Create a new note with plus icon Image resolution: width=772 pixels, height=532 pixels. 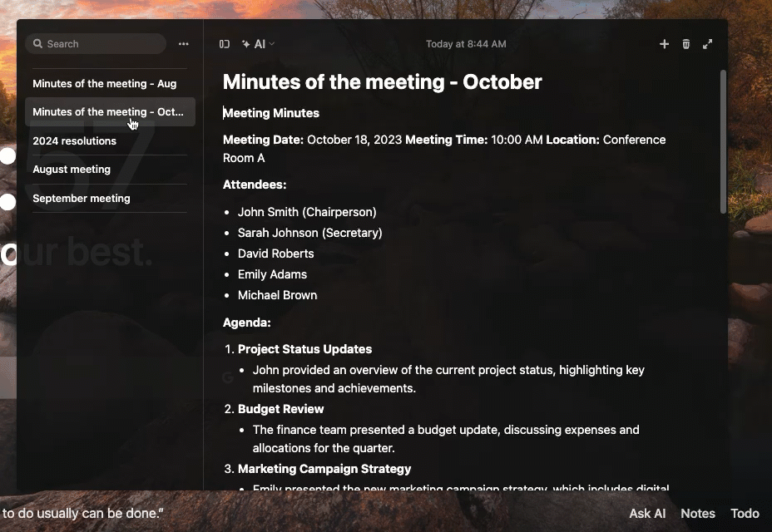tap(664, 44)
